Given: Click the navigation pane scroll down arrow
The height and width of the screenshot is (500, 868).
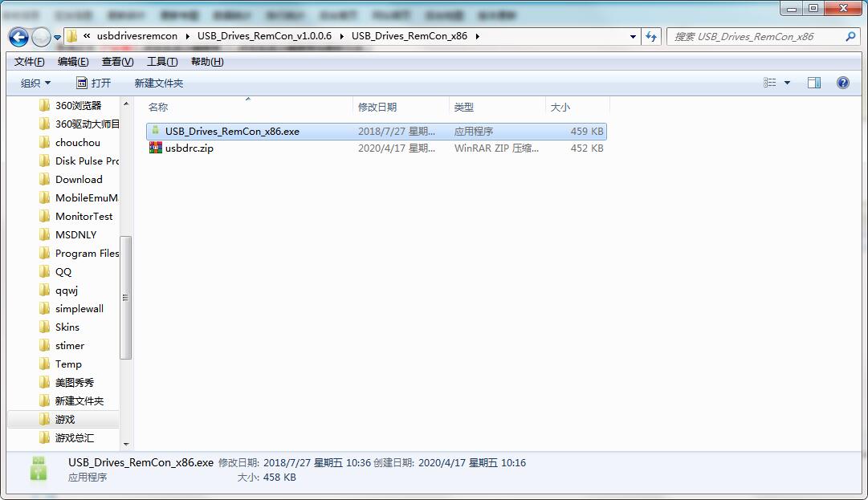Looking at the screenshot, I should tap(125, 444).
